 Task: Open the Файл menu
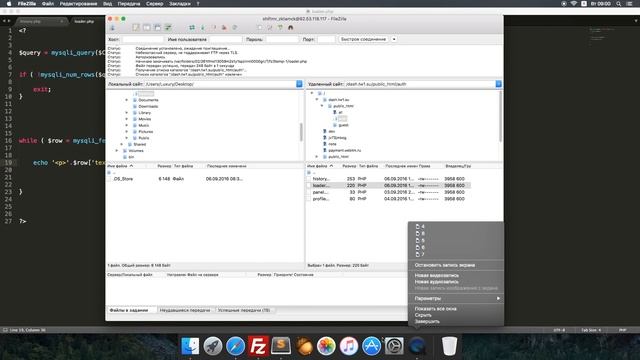pos(48,4)
